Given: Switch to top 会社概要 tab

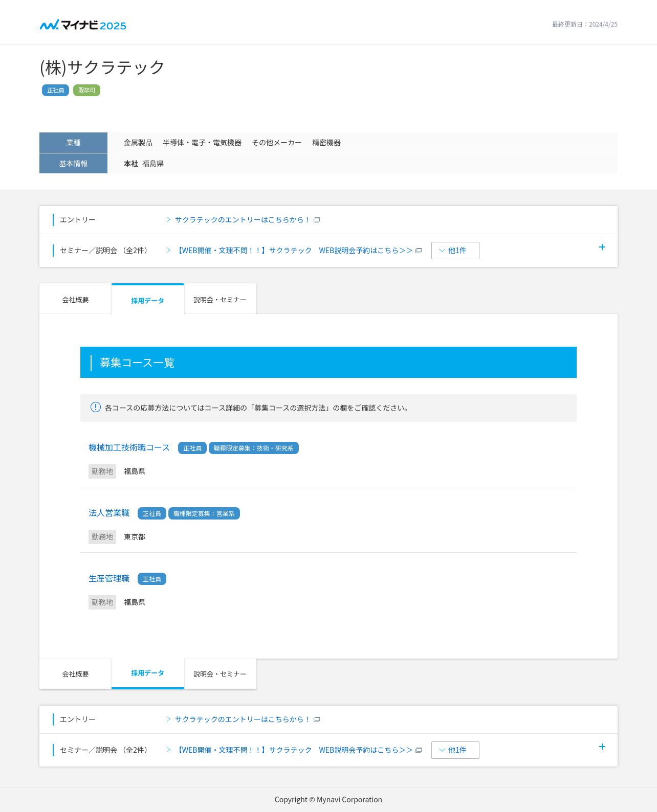Looking at the screenshot, I should pos(75,299).
